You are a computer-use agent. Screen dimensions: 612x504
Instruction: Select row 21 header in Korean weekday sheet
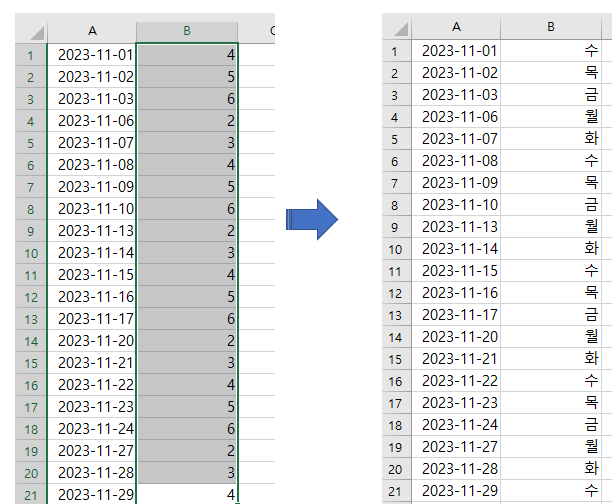click(397, 491)
